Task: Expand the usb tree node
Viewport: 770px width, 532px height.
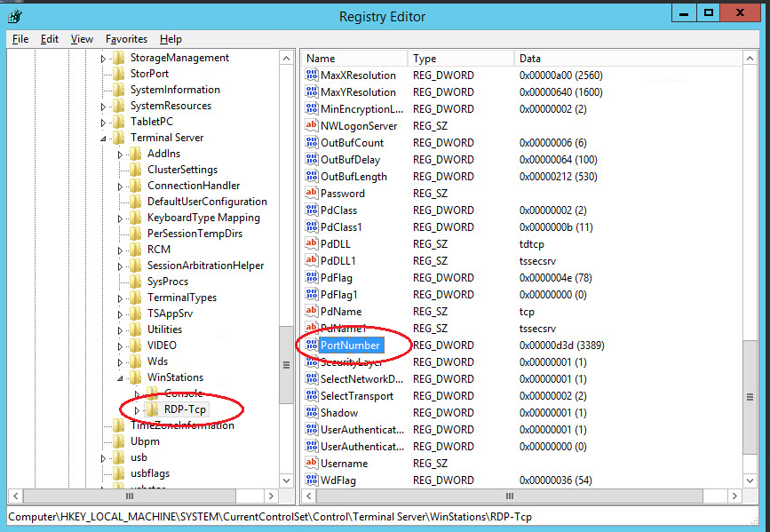Action: pyautogui.click(x=103, y=457)
